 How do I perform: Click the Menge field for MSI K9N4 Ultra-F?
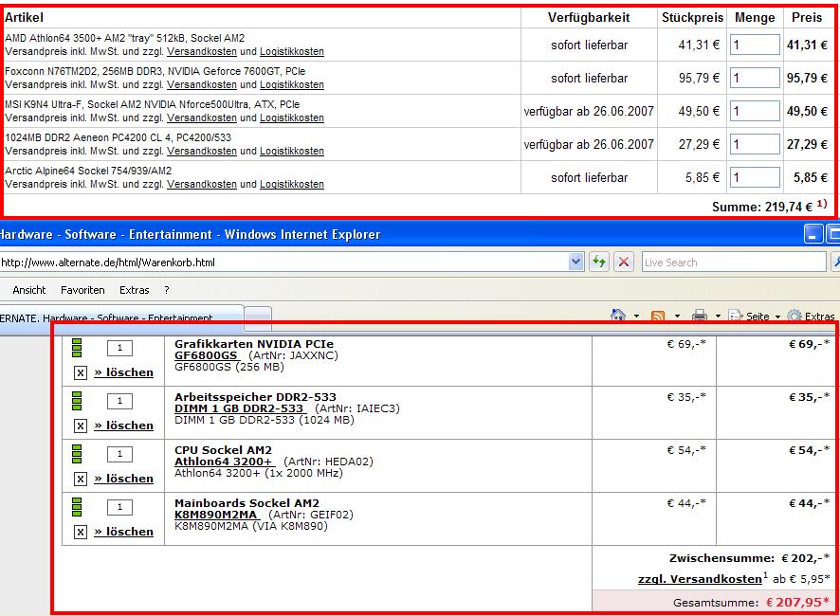click(755, 111)
